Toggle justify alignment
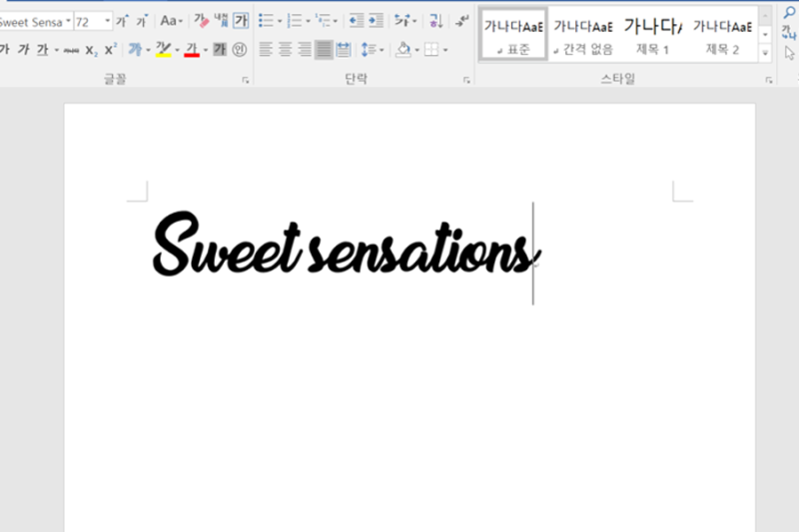799x532 pixels. coord(324,49)
